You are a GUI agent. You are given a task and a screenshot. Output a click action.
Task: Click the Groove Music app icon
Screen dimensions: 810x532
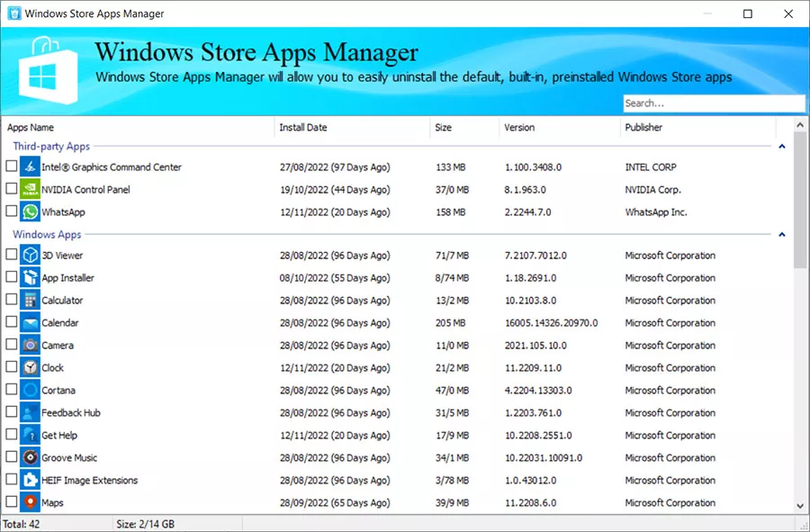pos(30,457)
